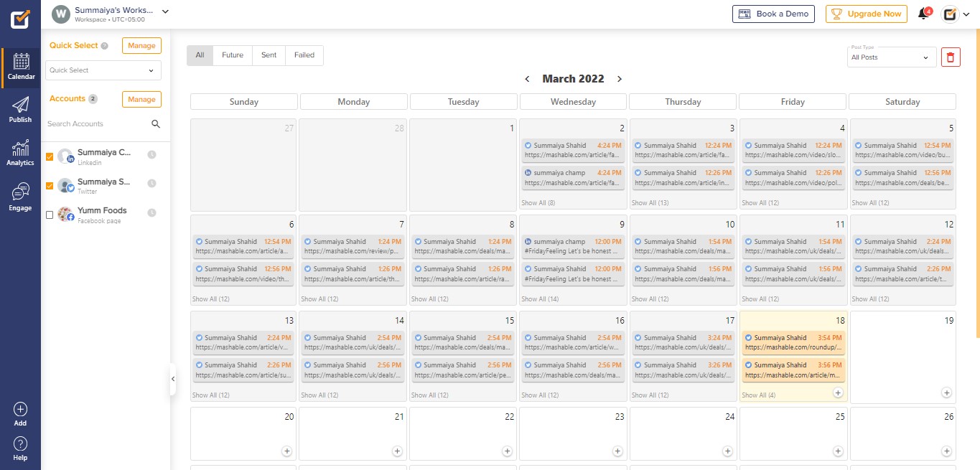980x470 pixels.
Task: Open the workspace switcher dropdown arrow
Action: (165, 11)
